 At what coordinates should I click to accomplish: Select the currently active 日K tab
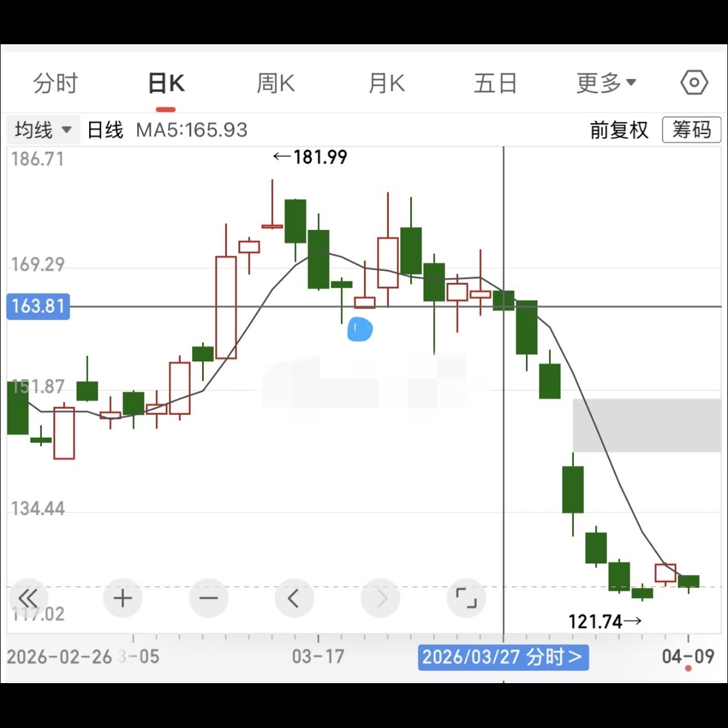click(166, 83)
